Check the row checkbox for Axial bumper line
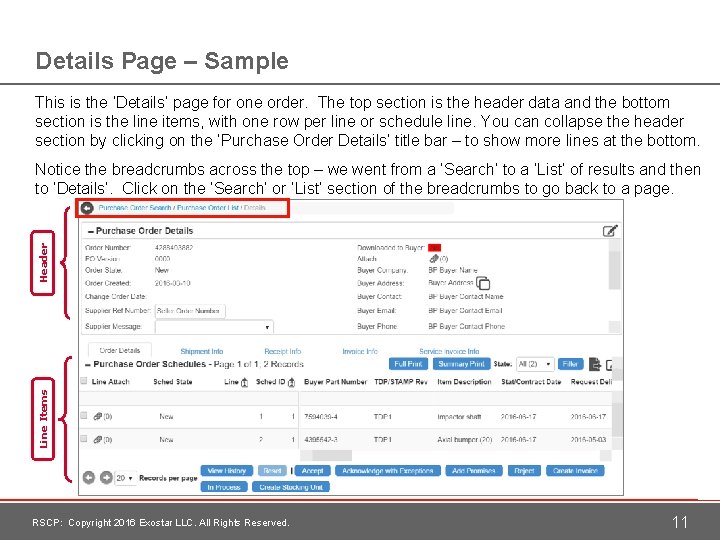 [x=84, y=439]
